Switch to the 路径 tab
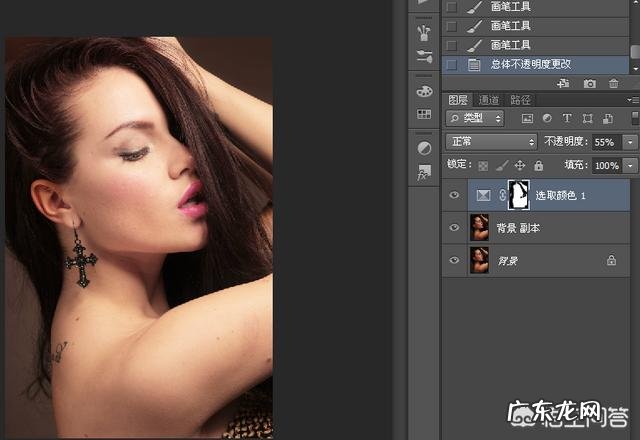The height and width of the screenshot is (440, 640). coord(520,100)
